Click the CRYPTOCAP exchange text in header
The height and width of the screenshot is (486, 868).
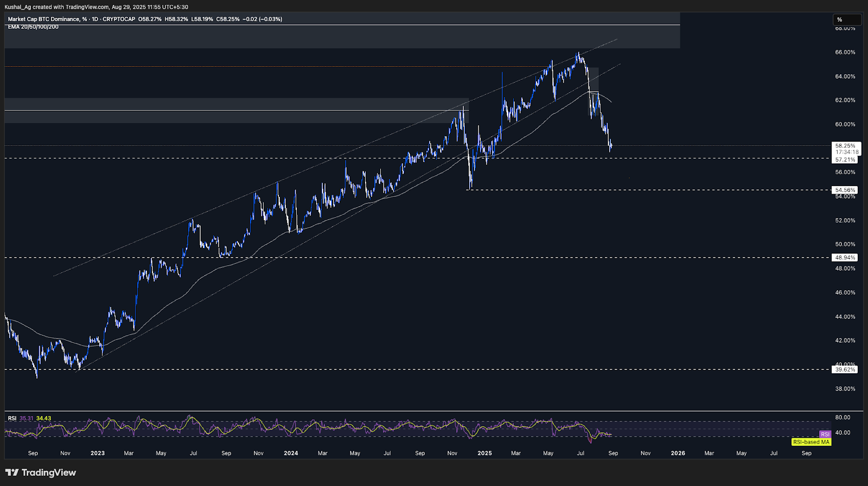tap(119, 19)
